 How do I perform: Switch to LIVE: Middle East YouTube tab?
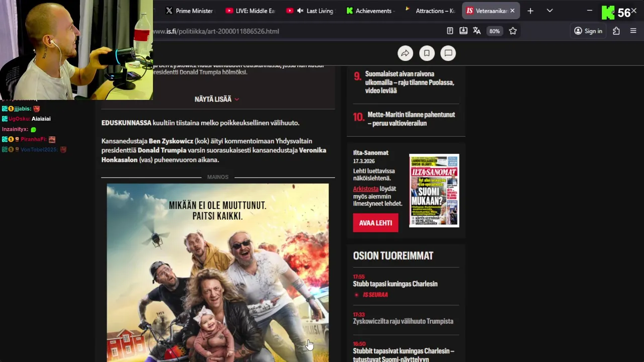250,11
